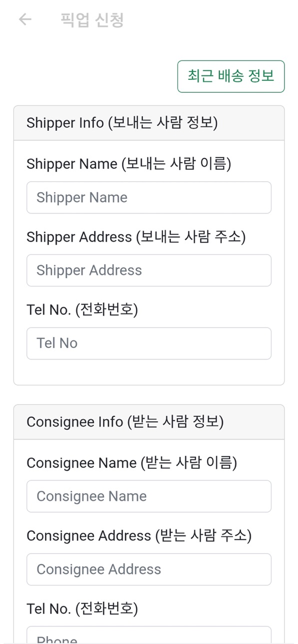Tap the Tel No. label in Consignee section
This screenshot has width=298, height=644.
(82, 609)
